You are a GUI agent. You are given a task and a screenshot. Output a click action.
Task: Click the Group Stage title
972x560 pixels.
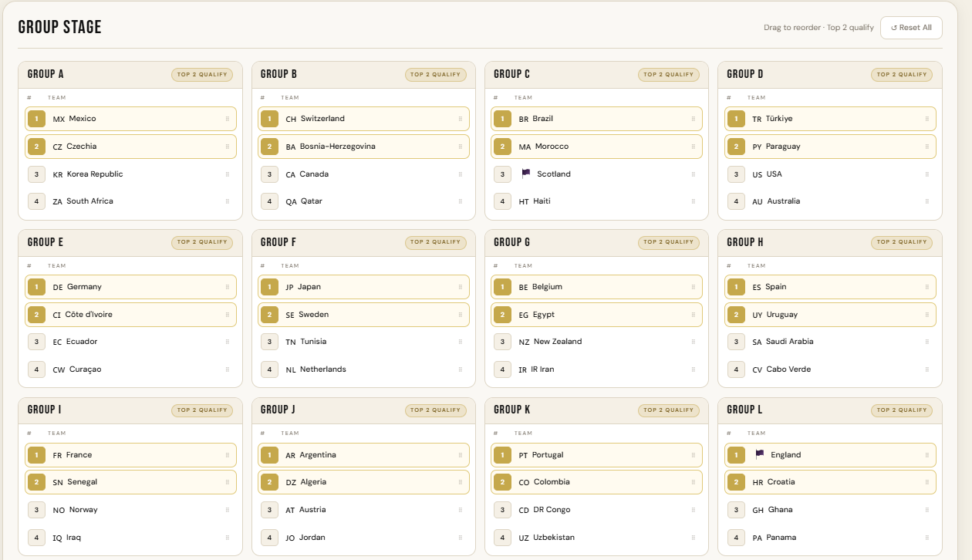(x=59, y=27)
